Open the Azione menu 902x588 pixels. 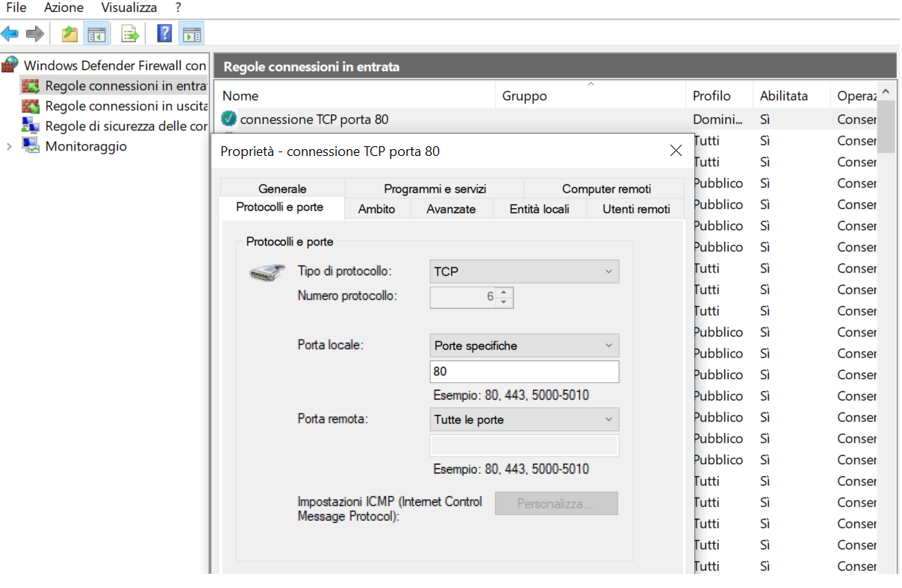tap(63, 7)
